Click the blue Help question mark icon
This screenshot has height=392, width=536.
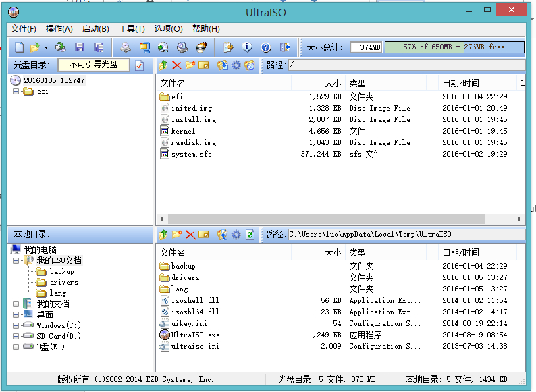tap(266, 47)
